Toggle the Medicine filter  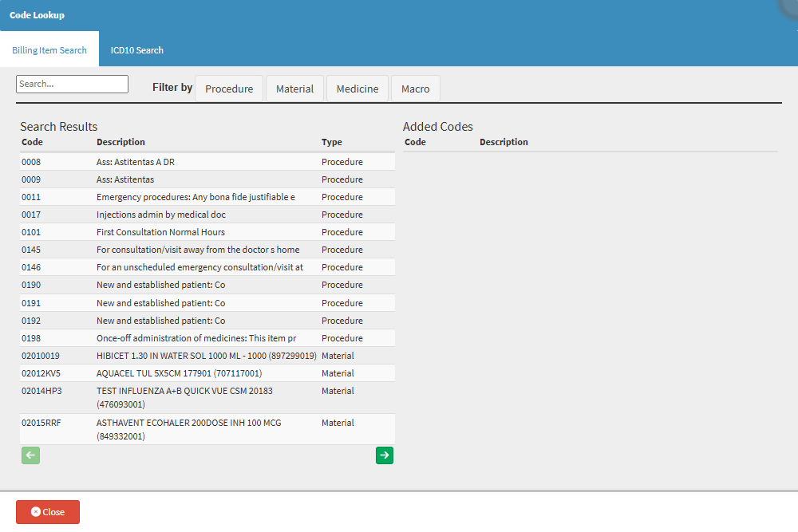[x=358, y=89]
